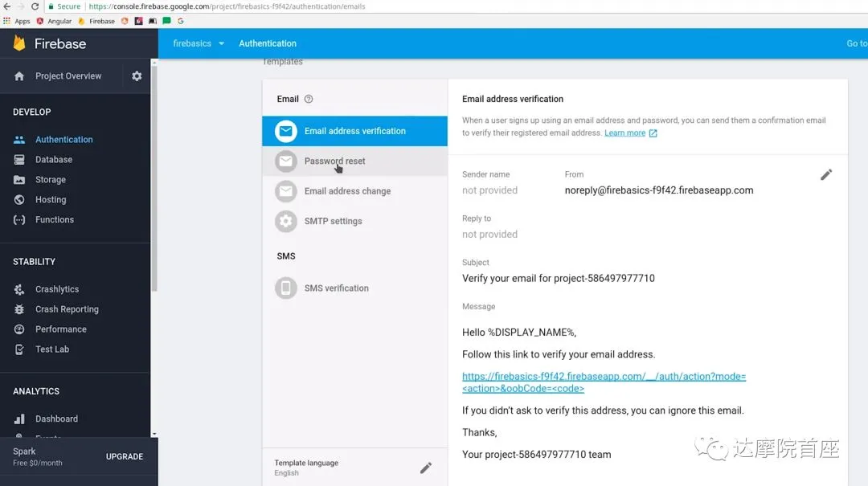Click the Storage folder icon
Image resolution: width=868 pixels, height=486 pixels.
[x=19, y=179]
